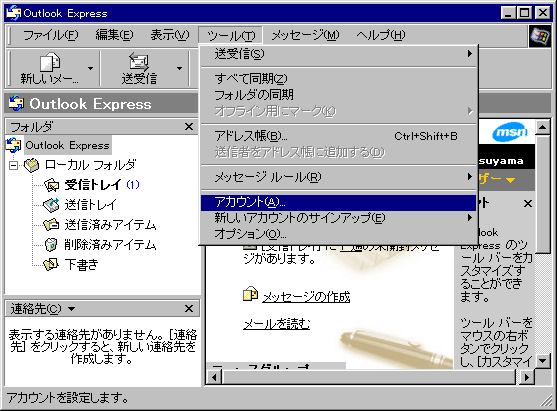Click the Send/Receive (送受信) toolbar icon
Image resolution: width=557 pixels, height=411 pixels.
click(139, 62)
